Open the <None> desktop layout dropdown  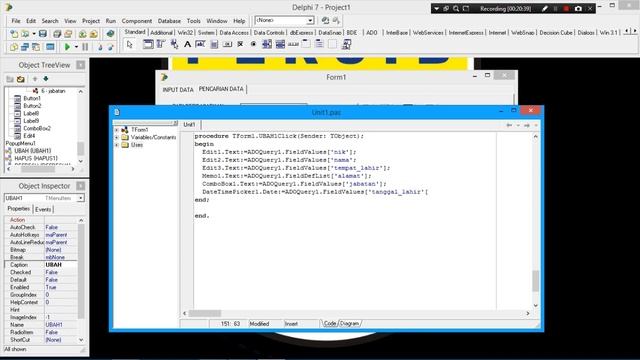pyautogui.click(x=310, y=20)
